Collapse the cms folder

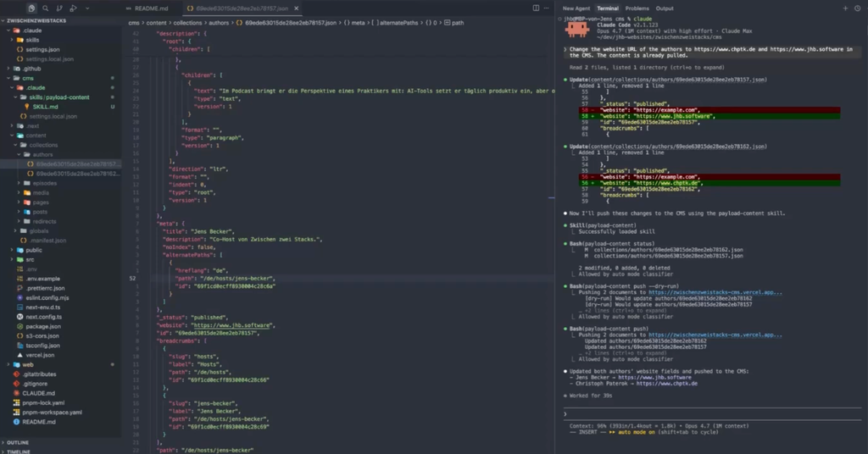tap(28, 78)
